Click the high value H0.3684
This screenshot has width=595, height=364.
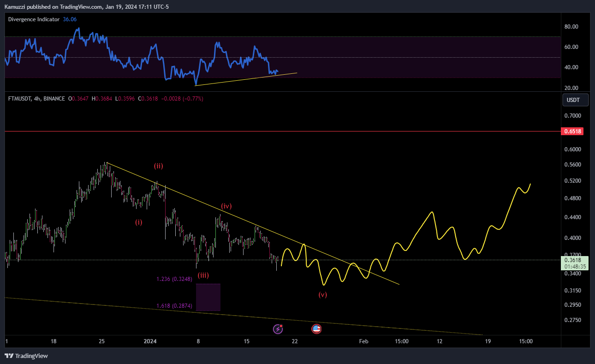click(102, 99)
